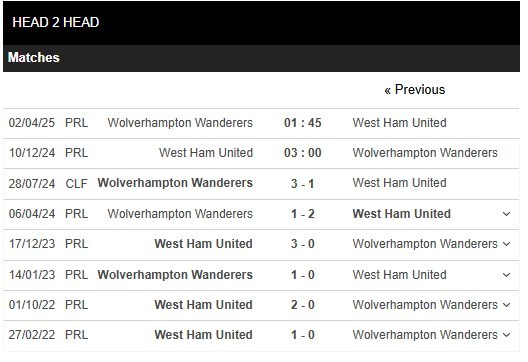
Task: Click the 01 : 45 kickoff time
Action: (x=303, y=123)
